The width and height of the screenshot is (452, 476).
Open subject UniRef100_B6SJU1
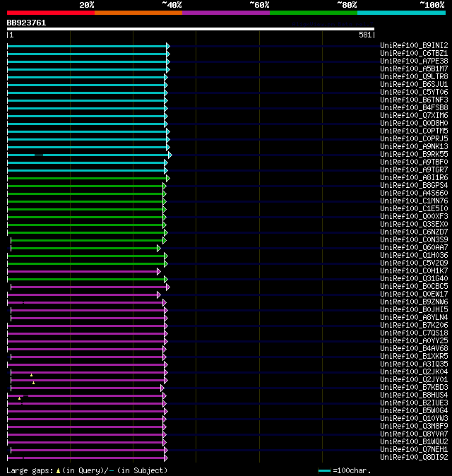[x=414, y=84]
